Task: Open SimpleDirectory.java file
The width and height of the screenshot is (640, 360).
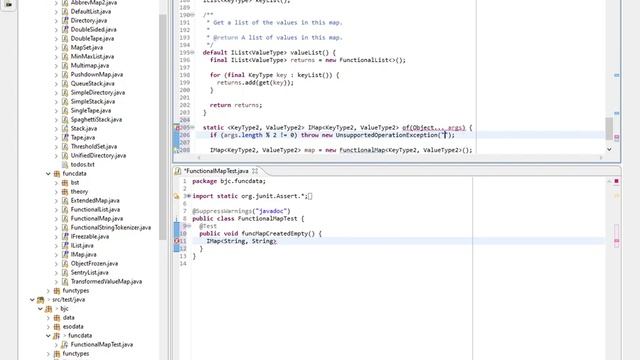Action: (98, 92)
